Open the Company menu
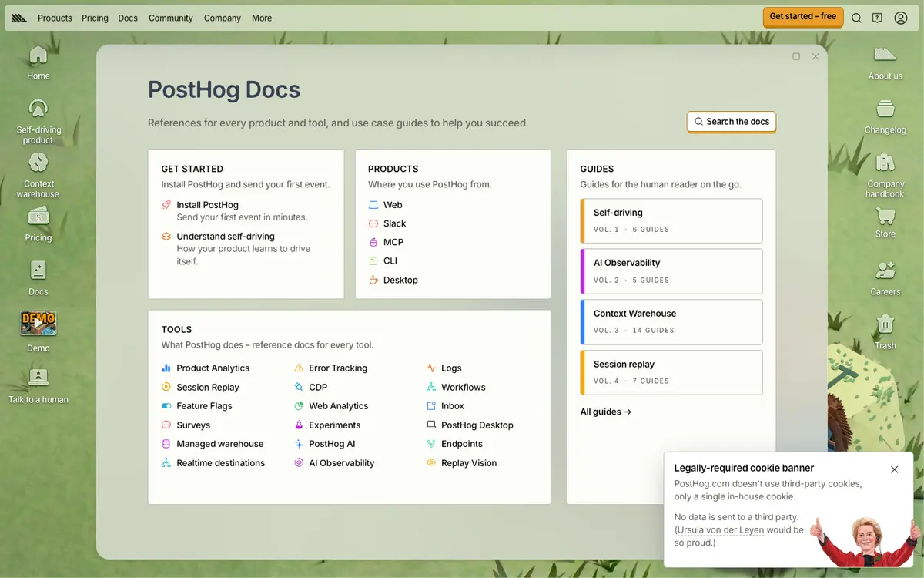924x578 pixels. point(223,18)
